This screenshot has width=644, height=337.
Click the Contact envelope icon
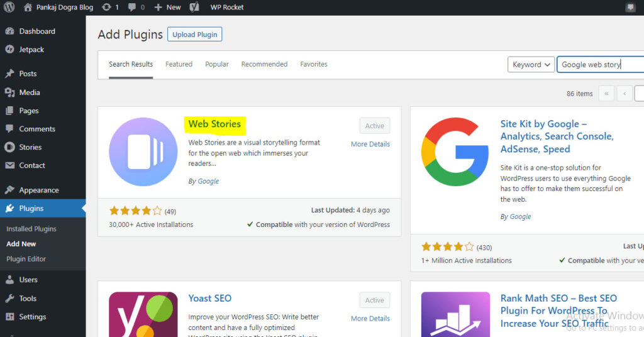click(10, 165)
